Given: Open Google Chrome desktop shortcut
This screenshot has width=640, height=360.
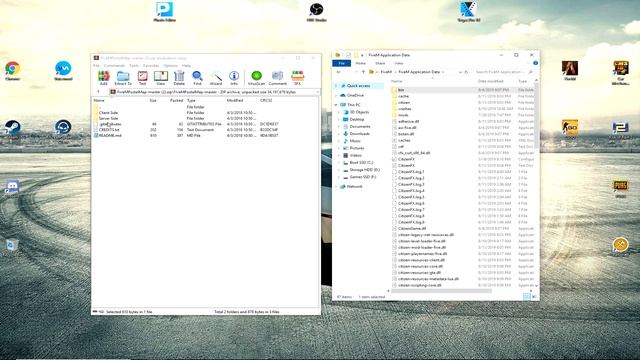Looking at the screenshot, I should pos(13,71).
